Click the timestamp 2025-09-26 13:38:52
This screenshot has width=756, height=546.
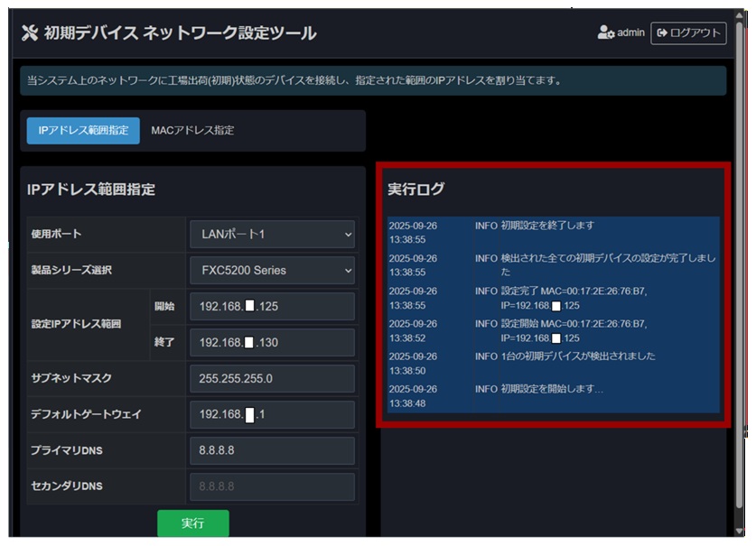[x=413, y=330]
